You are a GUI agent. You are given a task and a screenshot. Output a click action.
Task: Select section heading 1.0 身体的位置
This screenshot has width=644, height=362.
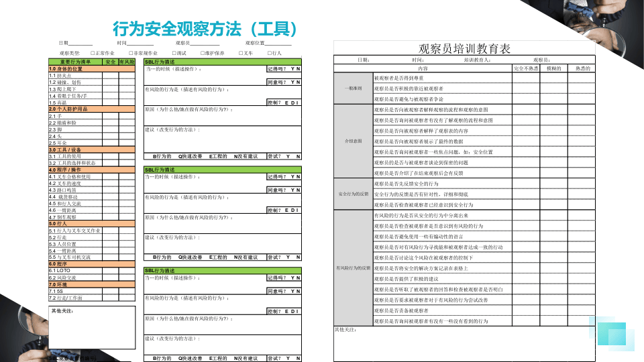point(92,69)
